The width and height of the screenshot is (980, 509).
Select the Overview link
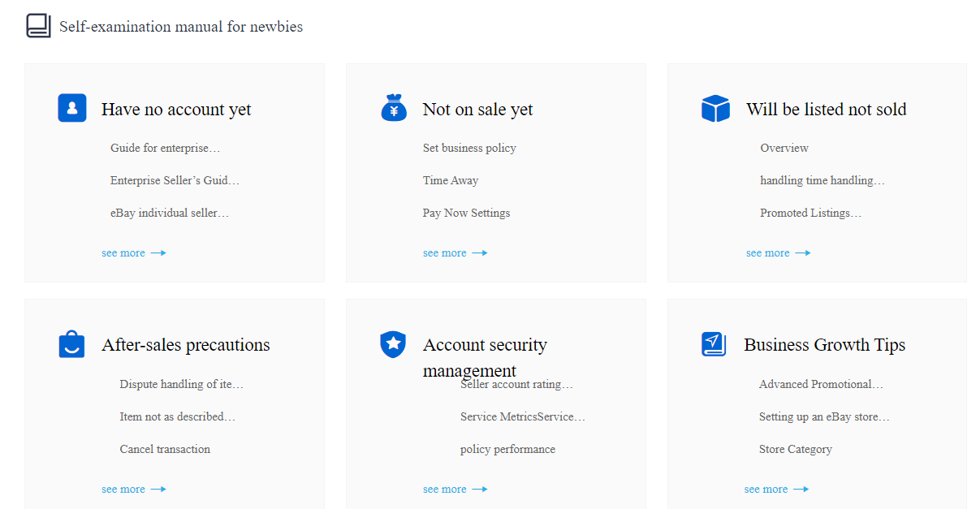pos(784,148)
